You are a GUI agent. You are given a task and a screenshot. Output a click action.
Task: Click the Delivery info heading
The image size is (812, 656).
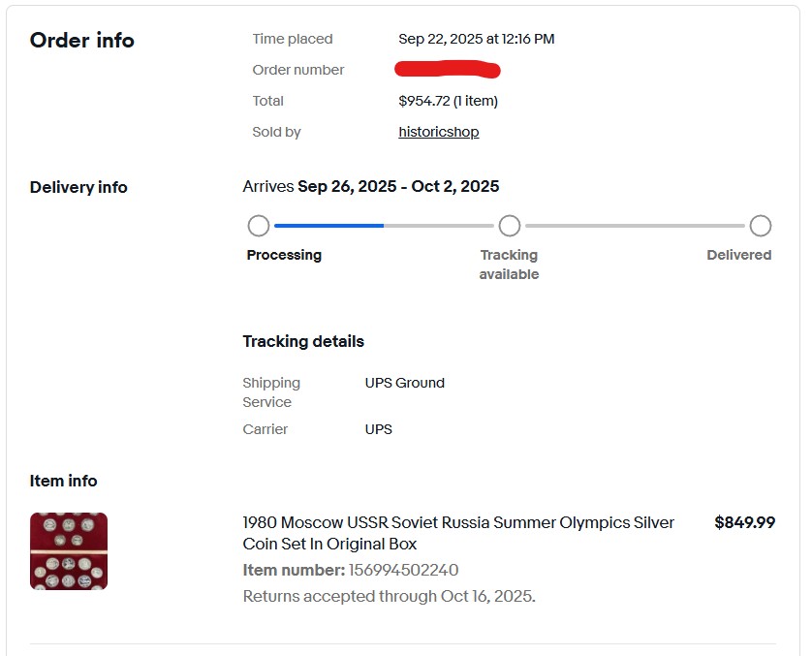click(78, 187)
